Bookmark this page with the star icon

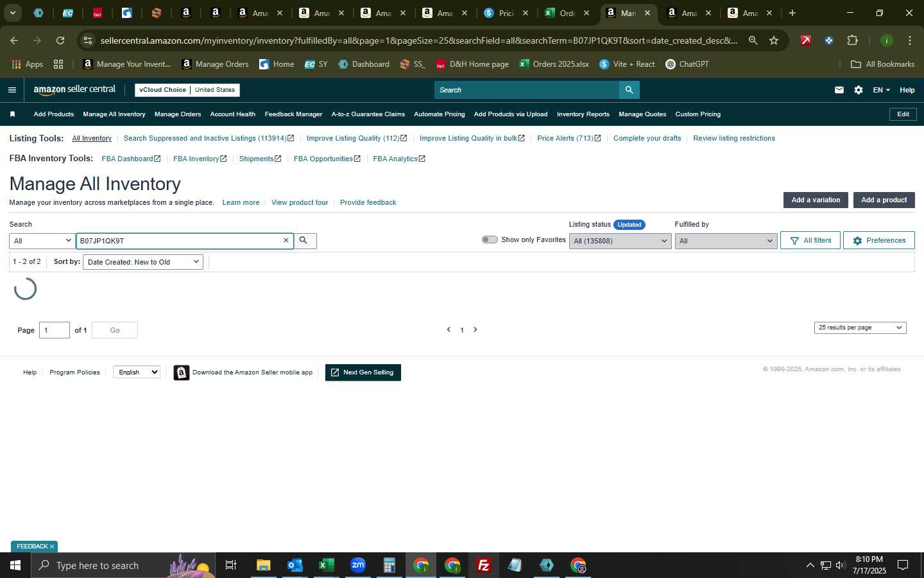[x=774, y=40]
